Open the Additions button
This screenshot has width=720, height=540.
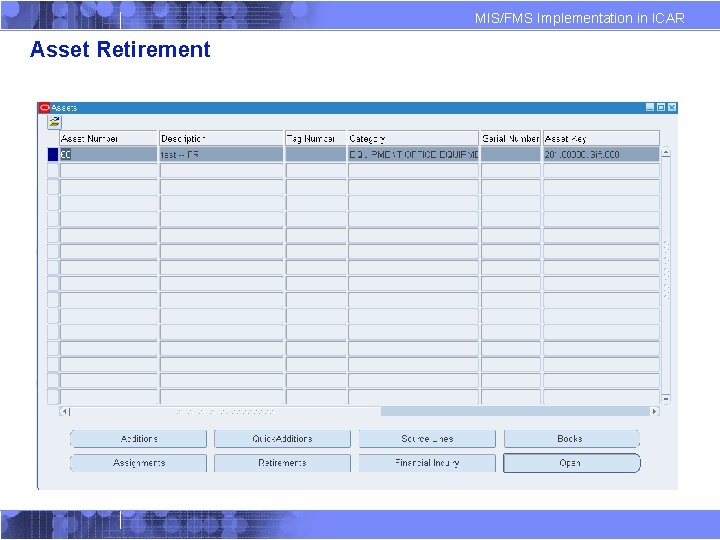coord(138,439)
